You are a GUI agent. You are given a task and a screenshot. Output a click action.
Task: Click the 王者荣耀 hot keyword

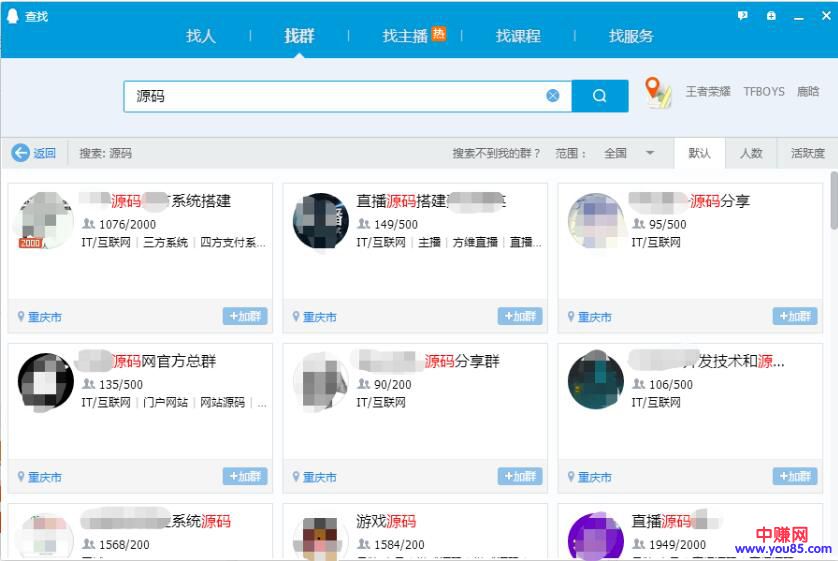coord(708,92)
